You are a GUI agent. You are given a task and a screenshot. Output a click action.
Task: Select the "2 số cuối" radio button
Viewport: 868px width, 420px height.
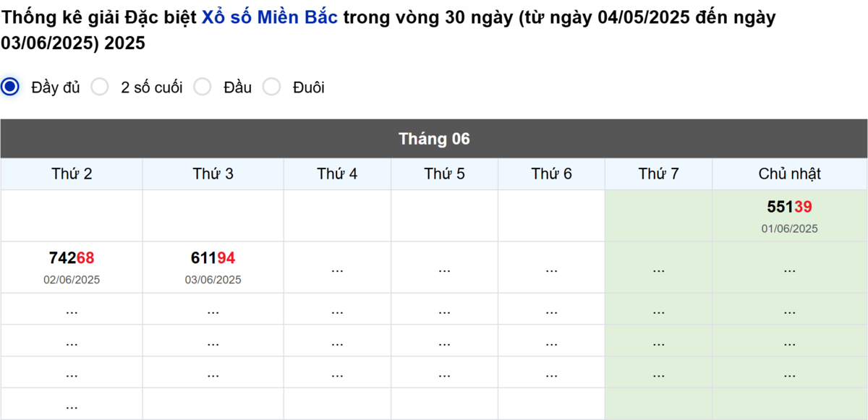[100, 87]
